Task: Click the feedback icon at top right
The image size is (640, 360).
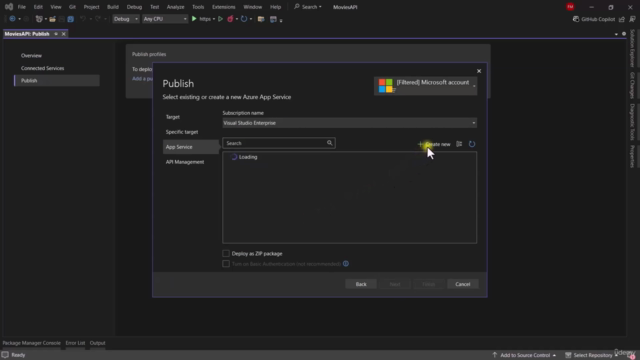Action: click(x=632, y=19)
